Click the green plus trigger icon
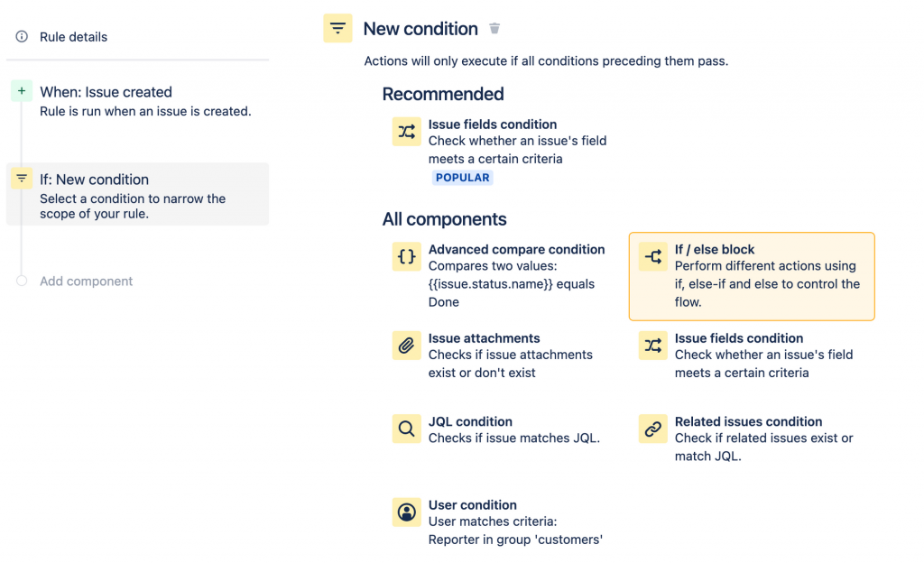 point(22,91)
